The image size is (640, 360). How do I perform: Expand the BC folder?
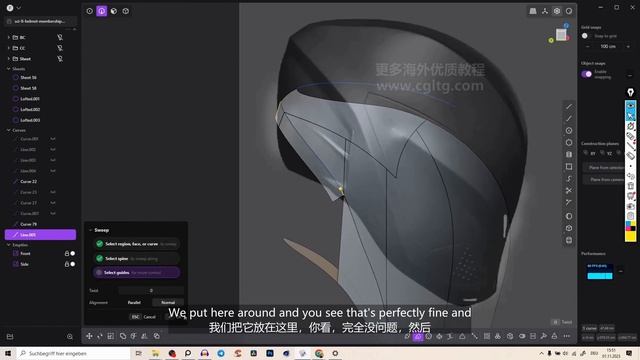point(9,37)
